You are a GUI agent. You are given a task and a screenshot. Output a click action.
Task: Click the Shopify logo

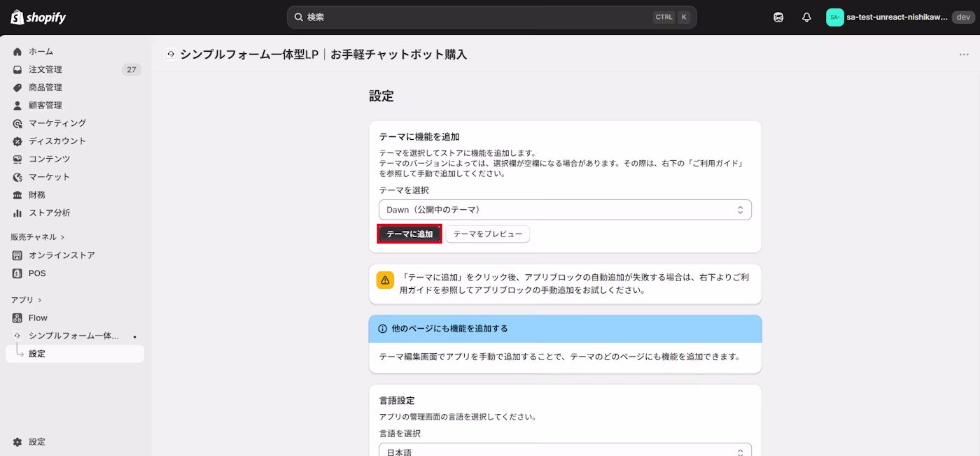pos(38,17)
